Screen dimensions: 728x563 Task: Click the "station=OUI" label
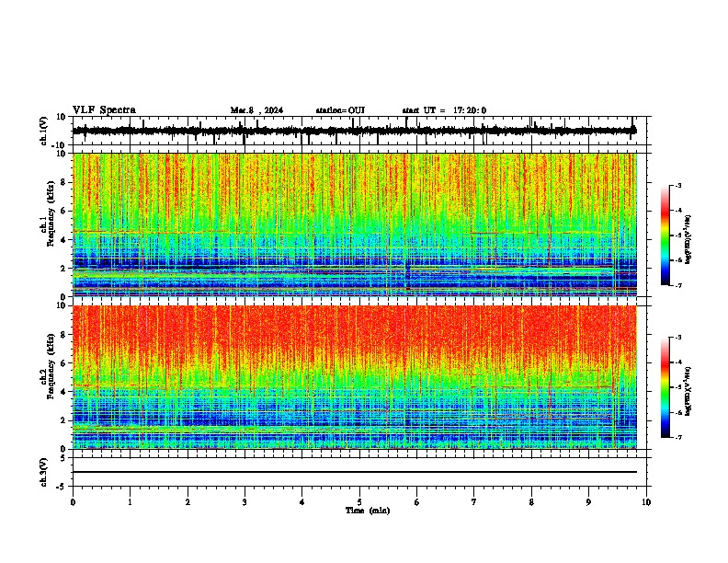[x=340, y=110]
